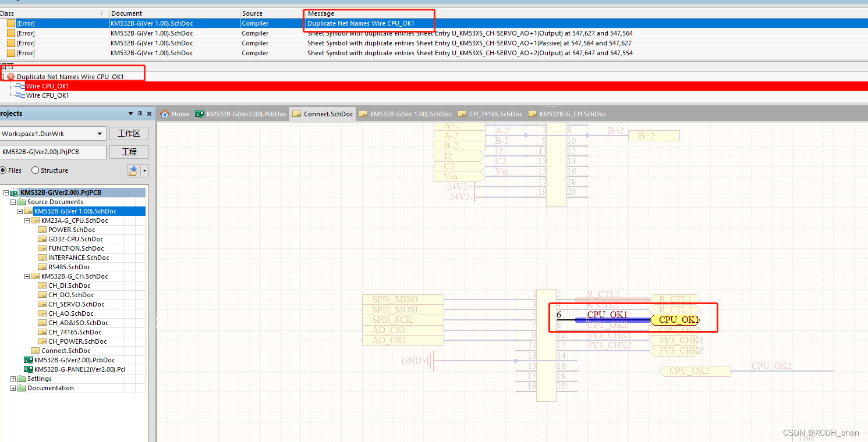The width and height of the screenshot is (868, 442).
Task: Click the red error icon beside Duplicate Net Names
Action: pyautogui.click(x=10, y=76)
